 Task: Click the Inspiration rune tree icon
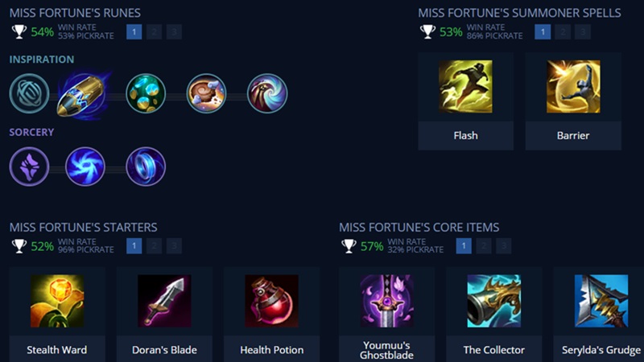[29, 93]
